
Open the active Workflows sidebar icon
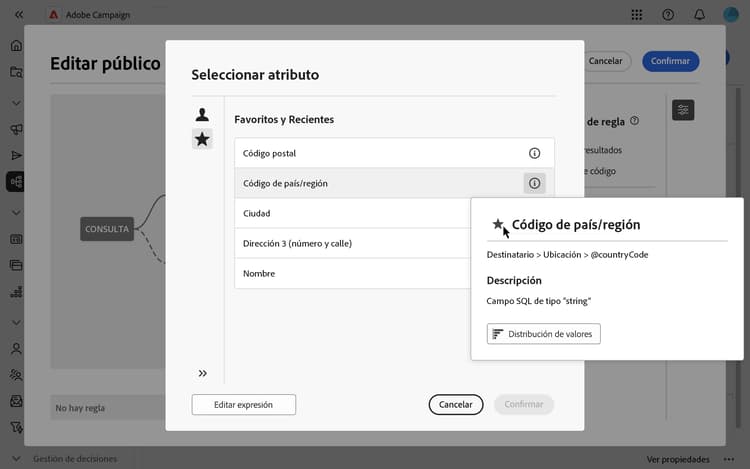tap(16, 182)
